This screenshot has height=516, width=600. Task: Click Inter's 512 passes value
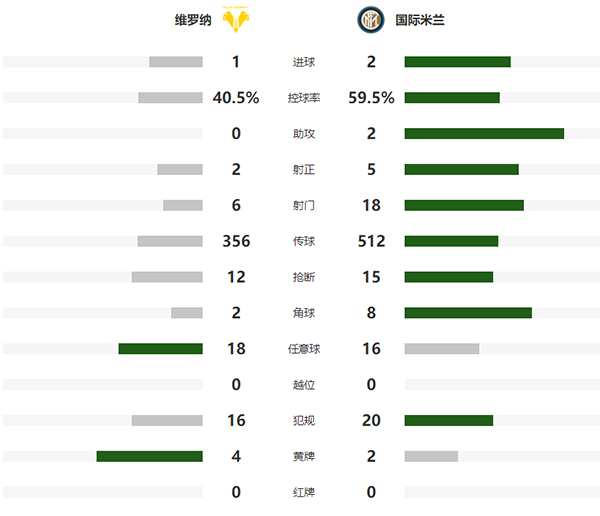pyautogui.click(x=371, y=241)
